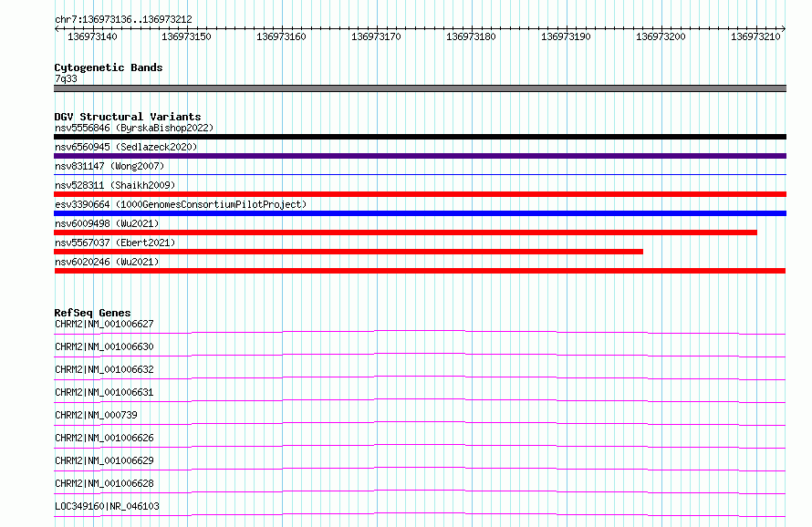The height and width of the screenshot is (527, 812).
Task: Select nsv5567037 (Ebert2021) label
Action: [x=115, y=243]
